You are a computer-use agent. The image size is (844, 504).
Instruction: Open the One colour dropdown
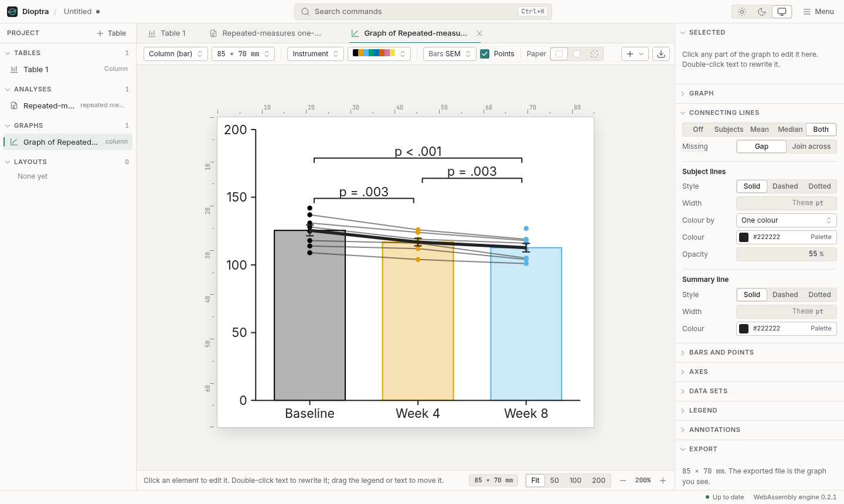[786, 220]
